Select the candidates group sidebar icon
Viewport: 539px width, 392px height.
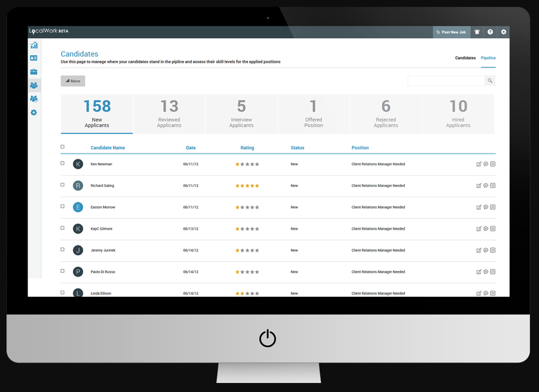coord(33,86)
